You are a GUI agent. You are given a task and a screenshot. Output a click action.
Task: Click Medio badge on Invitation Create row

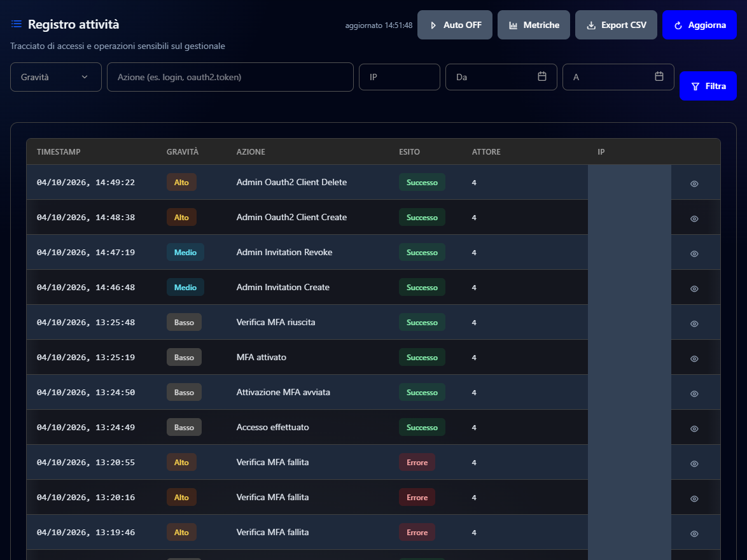click(x=185, y=288)
